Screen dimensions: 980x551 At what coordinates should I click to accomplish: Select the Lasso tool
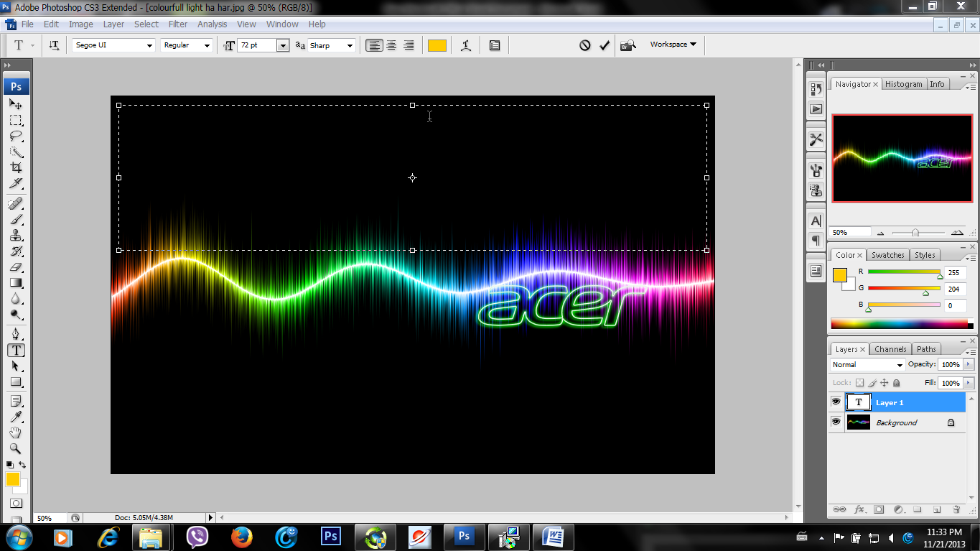coord(16,136)
